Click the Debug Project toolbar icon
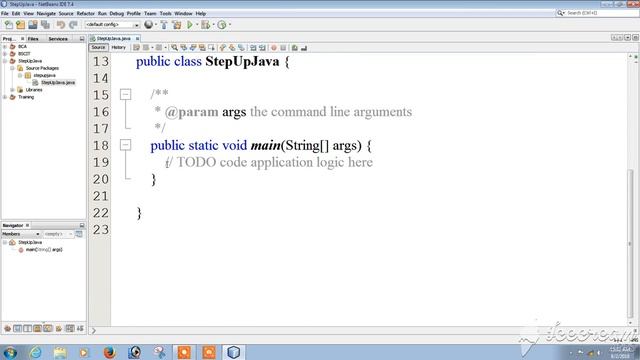Viewport: 640px width, 360px height. coord(205,25)
